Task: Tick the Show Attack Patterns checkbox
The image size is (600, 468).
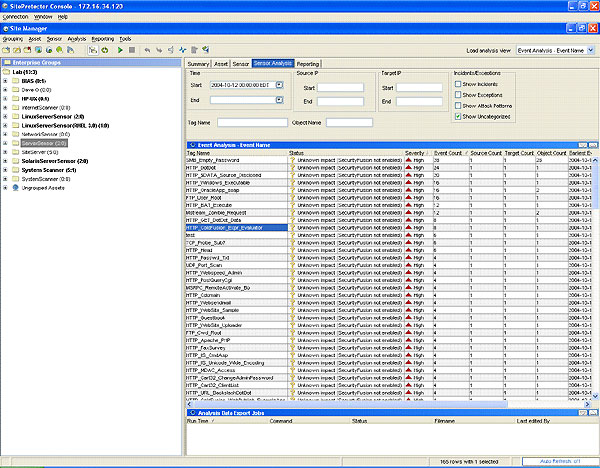Action: [x=458, y=106]
